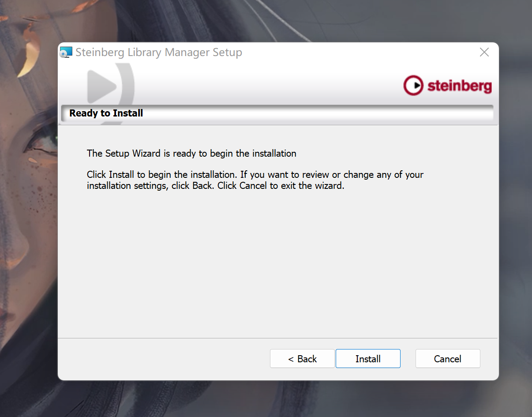The height and width of the screenshot is (417, 532).
Task: Click the eye in the wallpaper artwork
Action: tap(42, 142)
